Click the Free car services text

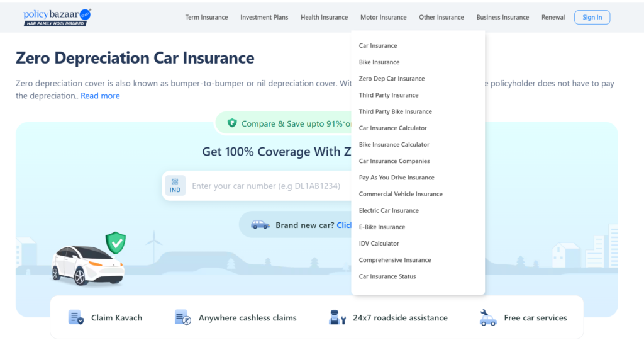(x=535, y=318)
